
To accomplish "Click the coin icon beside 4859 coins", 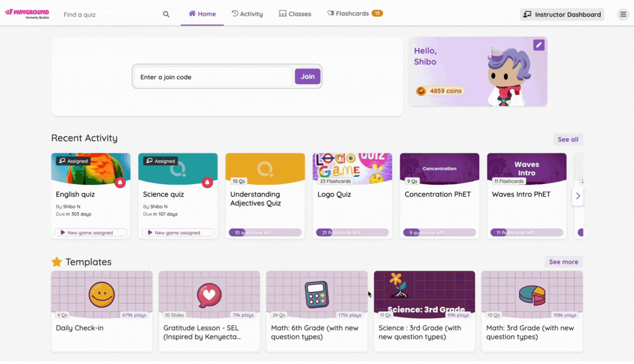I will click(421, 91).
